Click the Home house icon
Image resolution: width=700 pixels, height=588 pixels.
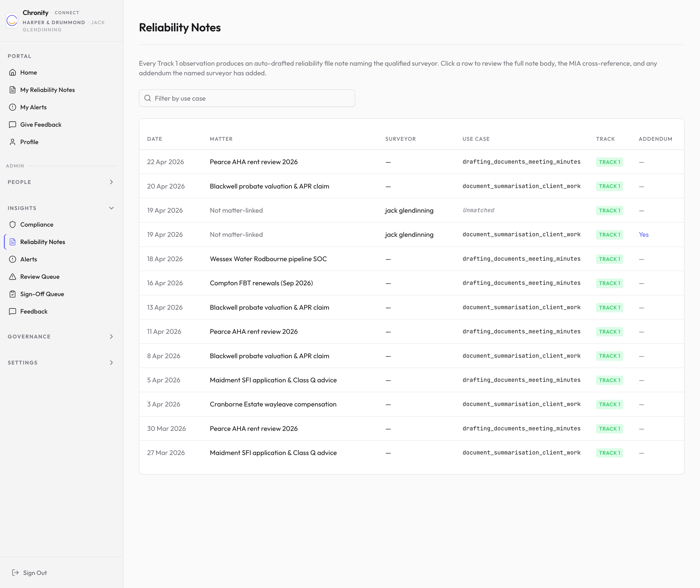tap(13, 72)
